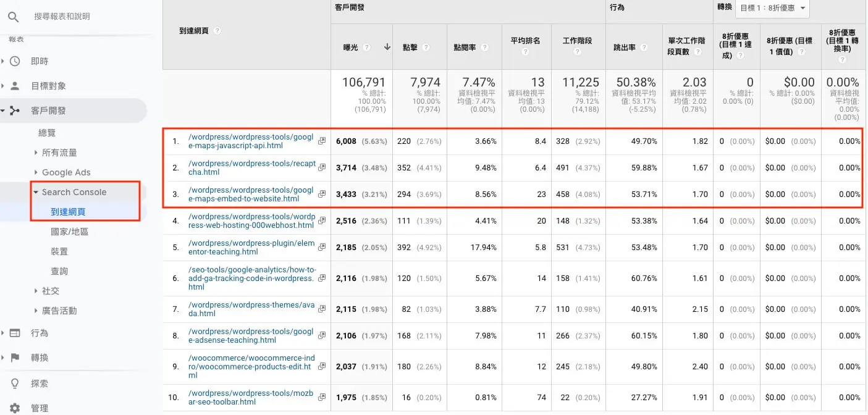This screenshot has height=415, width=868.
Task: Open external link icon for google-maps-embed-to-website row
Action: (322, 194)
